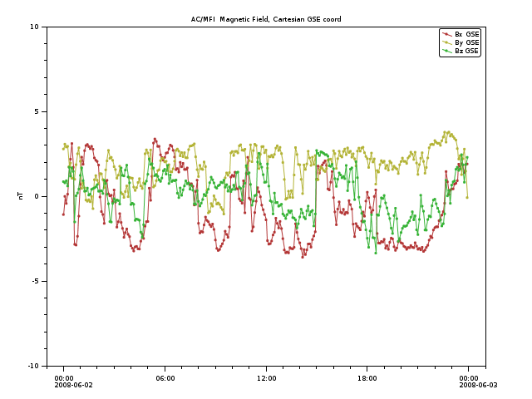Select the 06:00 time axis label
Screen dimensions: 532x399
pos(165,378)
